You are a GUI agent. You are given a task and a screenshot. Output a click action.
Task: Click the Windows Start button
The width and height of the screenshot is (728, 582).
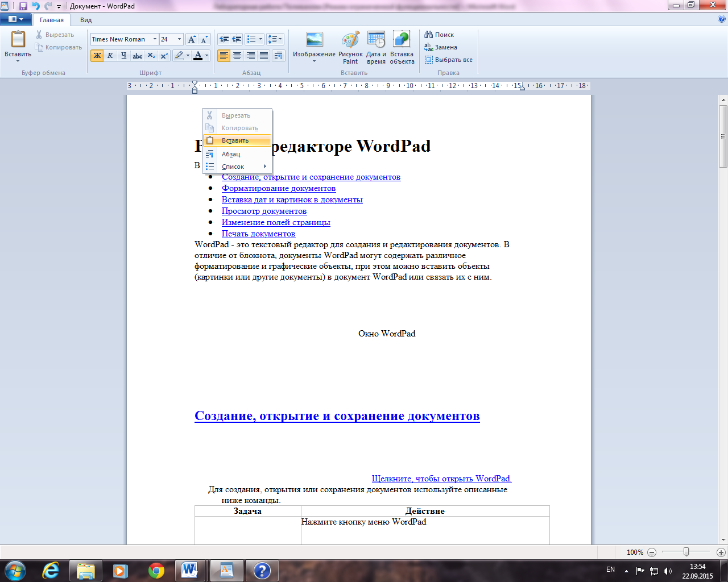pyautogui.click(x=15, y=570)
